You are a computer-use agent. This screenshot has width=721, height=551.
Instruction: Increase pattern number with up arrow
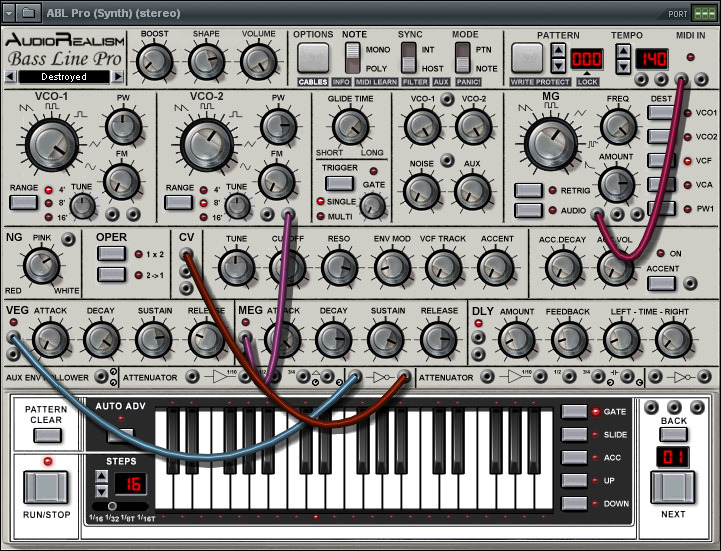click(x=558, y=51)
